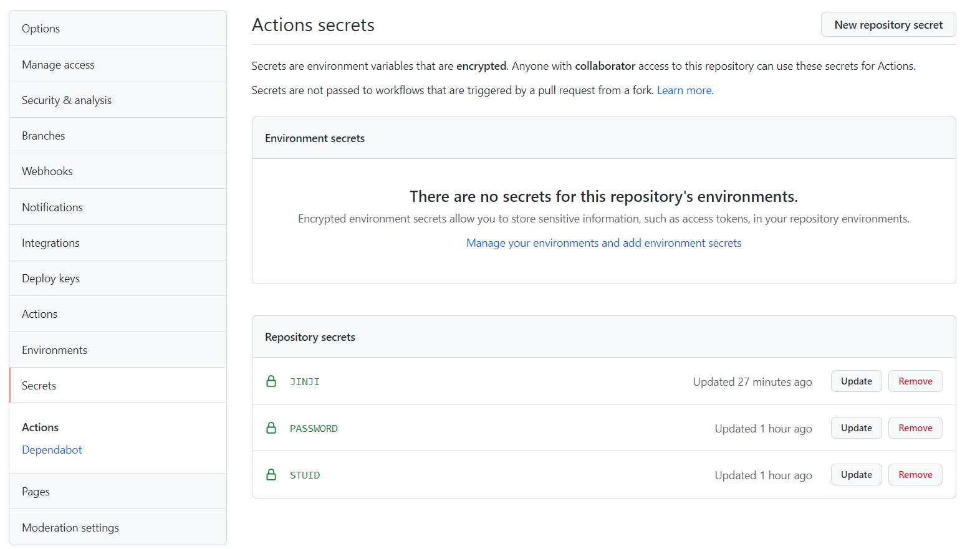980x549 pixels.
Task: Open Webhooks settings
Action: (47, 171)
